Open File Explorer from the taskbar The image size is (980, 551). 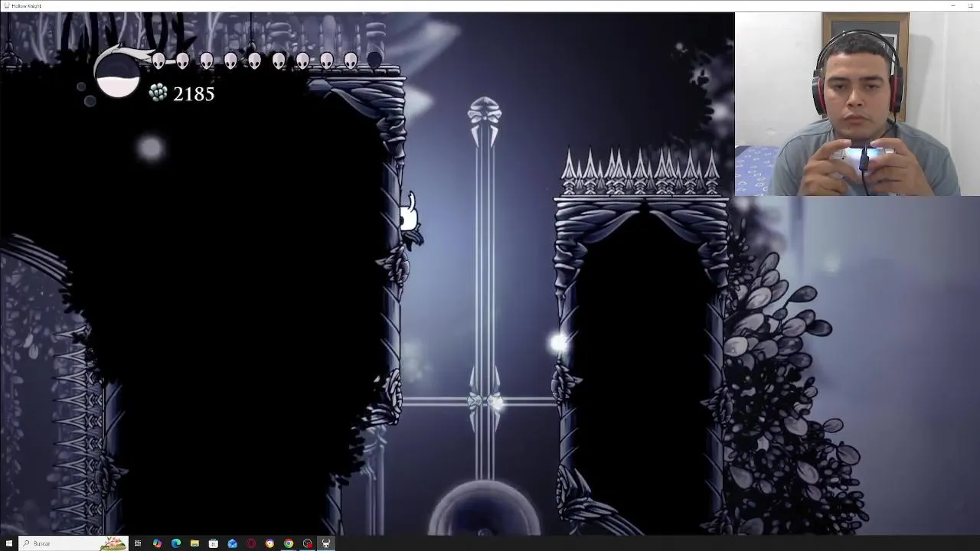point(194,543)
